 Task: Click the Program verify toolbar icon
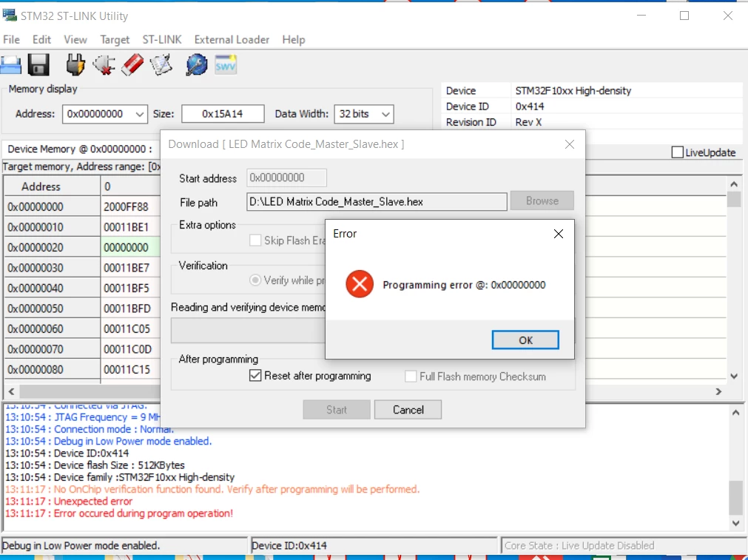(x=161, y=65)
